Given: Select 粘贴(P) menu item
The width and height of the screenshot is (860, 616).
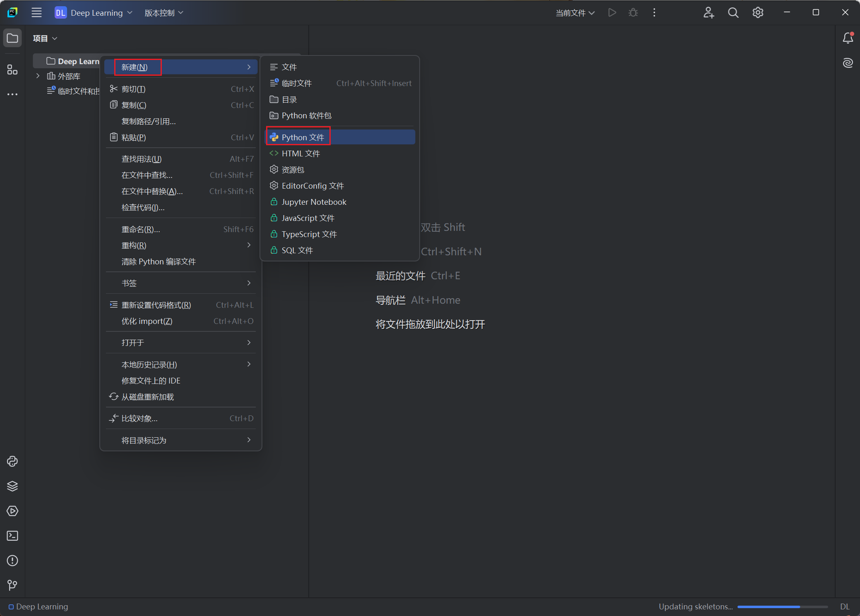Looking at the screenshot, I should coord(181,137).
